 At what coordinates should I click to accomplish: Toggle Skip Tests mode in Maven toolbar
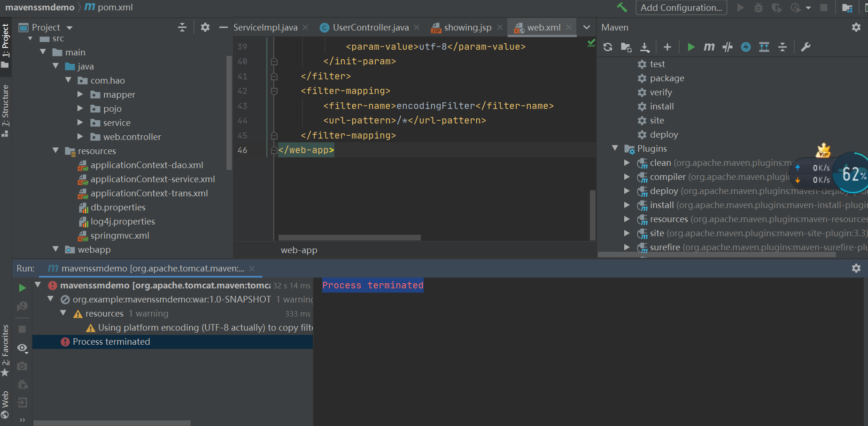coord(728,47)
